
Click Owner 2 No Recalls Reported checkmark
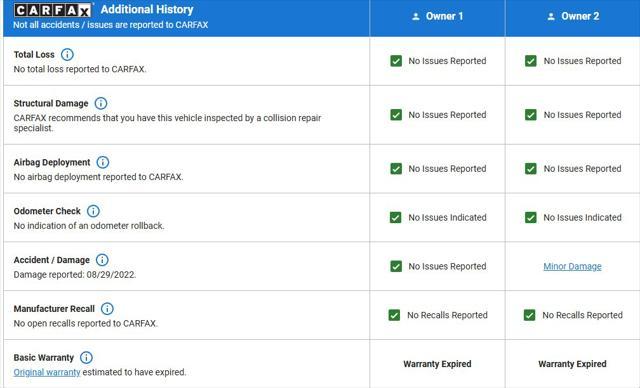click(x=529, y=315)
